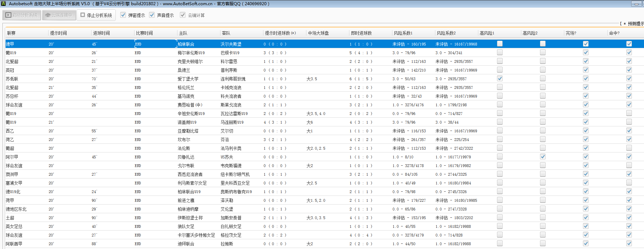
Task: Click the 主队 column header
Action: [x=183, y=33]
